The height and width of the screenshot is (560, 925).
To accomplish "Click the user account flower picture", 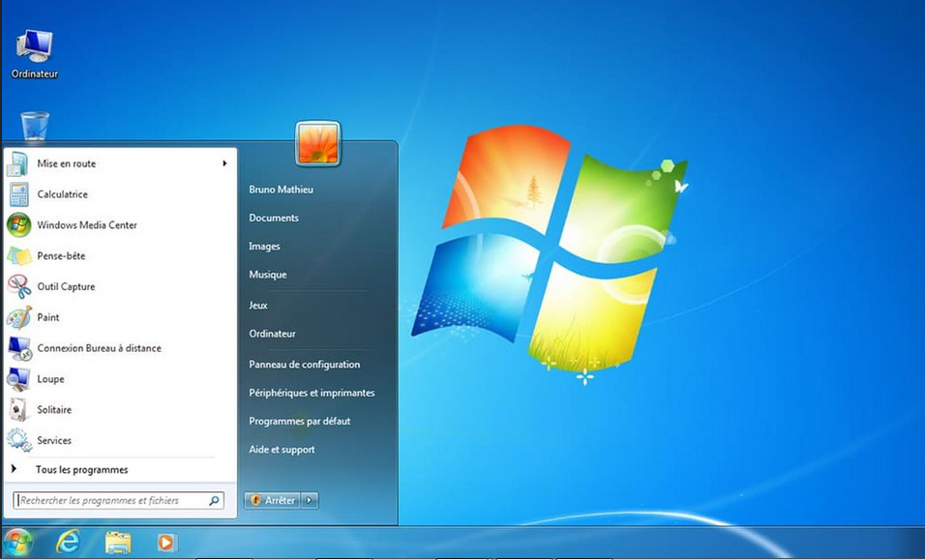I will coord(318,144).
